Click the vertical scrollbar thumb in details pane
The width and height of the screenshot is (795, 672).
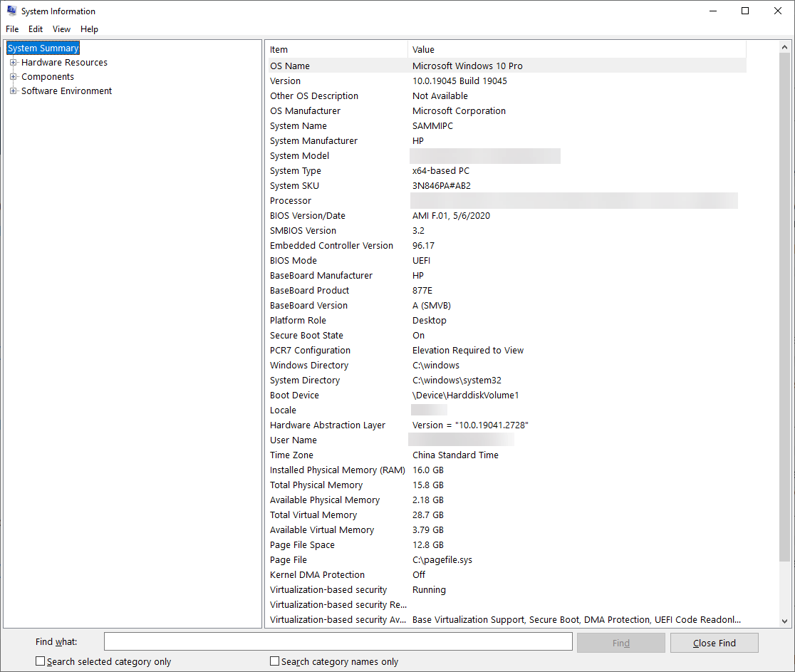click(784, 307)
